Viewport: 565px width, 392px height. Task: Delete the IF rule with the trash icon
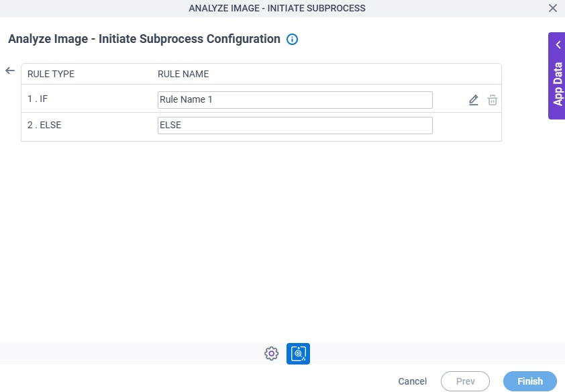[493, 100]
